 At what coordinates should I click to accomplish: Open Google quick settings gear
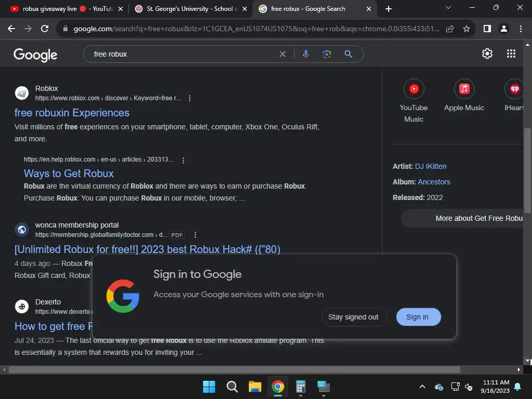[487, 54]
